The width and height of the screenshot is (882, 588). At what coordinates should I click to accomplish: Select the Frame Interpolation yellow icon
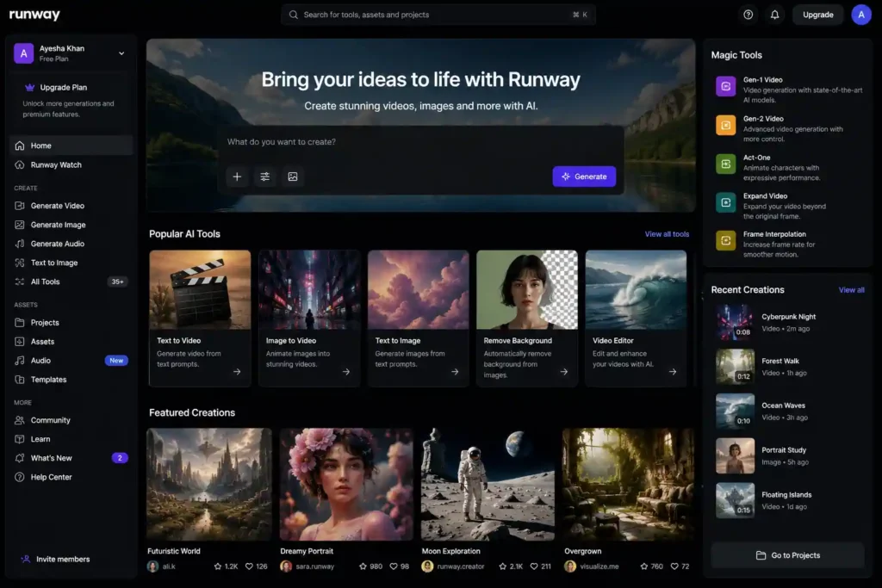pos(725,240)
